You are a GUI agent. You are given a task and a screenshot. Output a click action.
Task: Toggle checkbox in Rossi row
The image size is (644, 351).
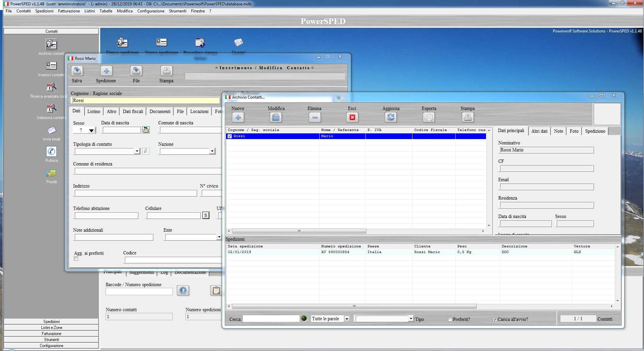229,136
